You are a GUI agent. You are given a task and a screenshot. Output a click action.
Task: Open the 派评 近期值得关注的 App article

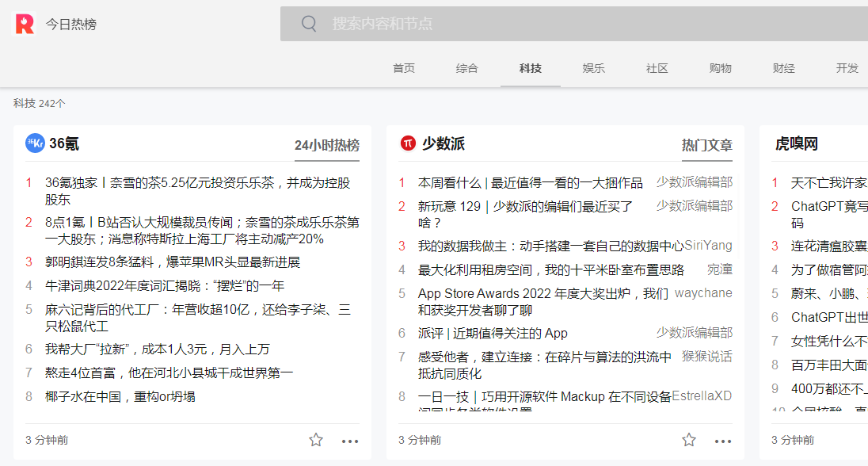[x=493, y=333]
